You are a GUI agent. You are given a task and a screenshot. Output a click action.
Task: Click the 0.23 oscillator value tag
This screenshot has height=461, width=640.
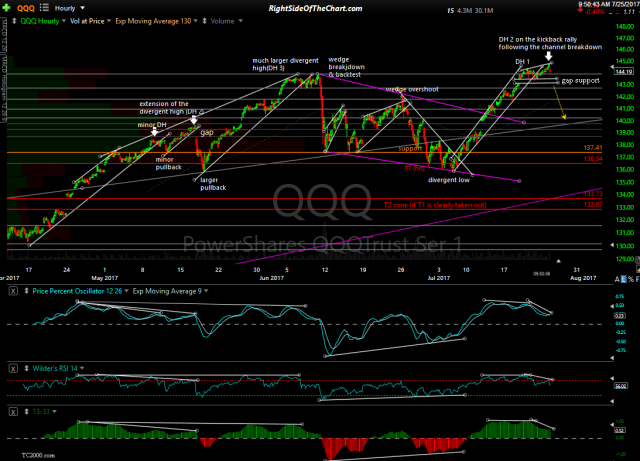click(620, 316)
